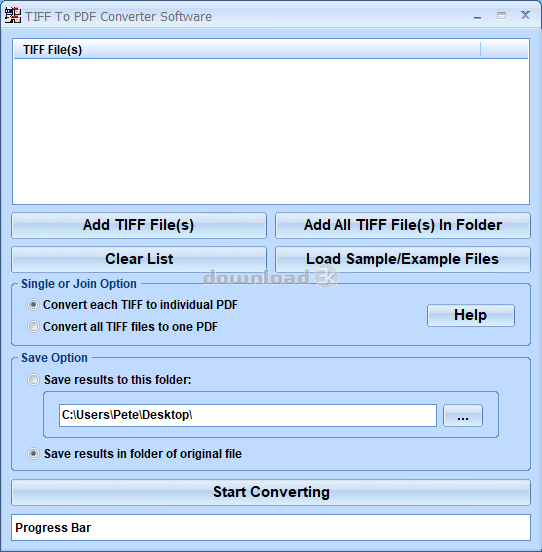Click the app icon in title bar
This screenshot has height=552, width=542.
tap(13, 16)
